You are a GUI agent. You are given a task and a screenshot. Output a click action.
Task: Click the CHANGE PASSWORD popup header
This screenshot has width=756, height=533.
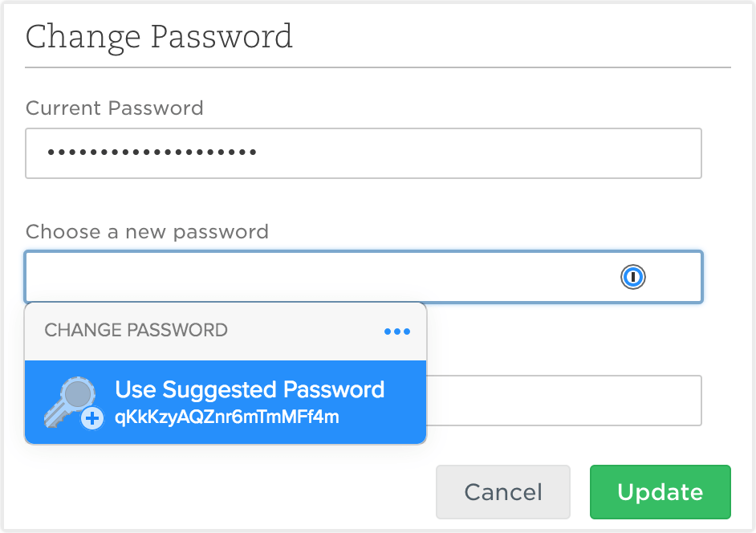point(136,330)
